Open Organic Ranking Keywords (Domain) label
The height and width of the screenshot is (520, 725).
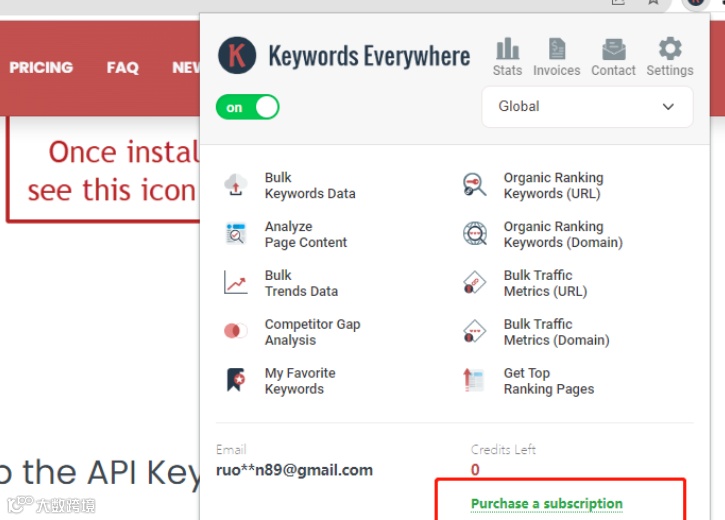pyautogui.click(x=563, y=234)
